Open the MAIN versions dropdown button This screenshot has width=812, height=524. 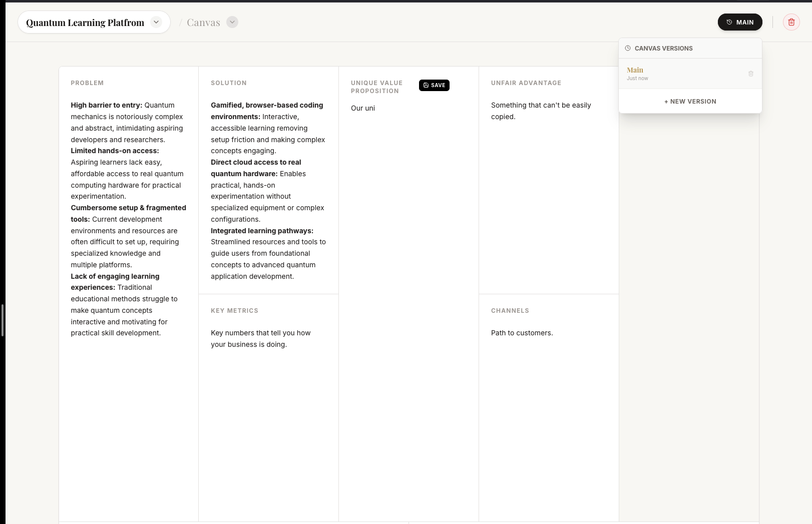pyautogui.click(x=740, y=22)
